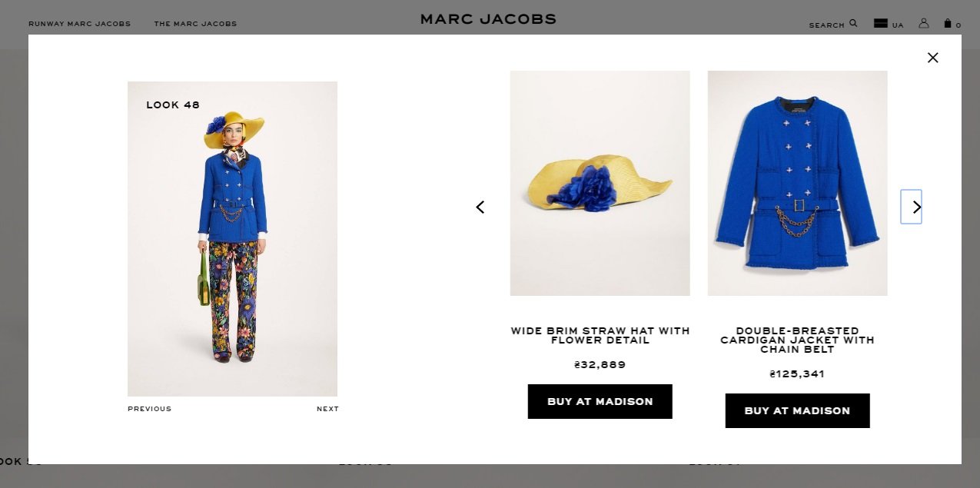Open the search magnifier icon
This screenshot has width=980, height=488.
click(x=853, y=24)
